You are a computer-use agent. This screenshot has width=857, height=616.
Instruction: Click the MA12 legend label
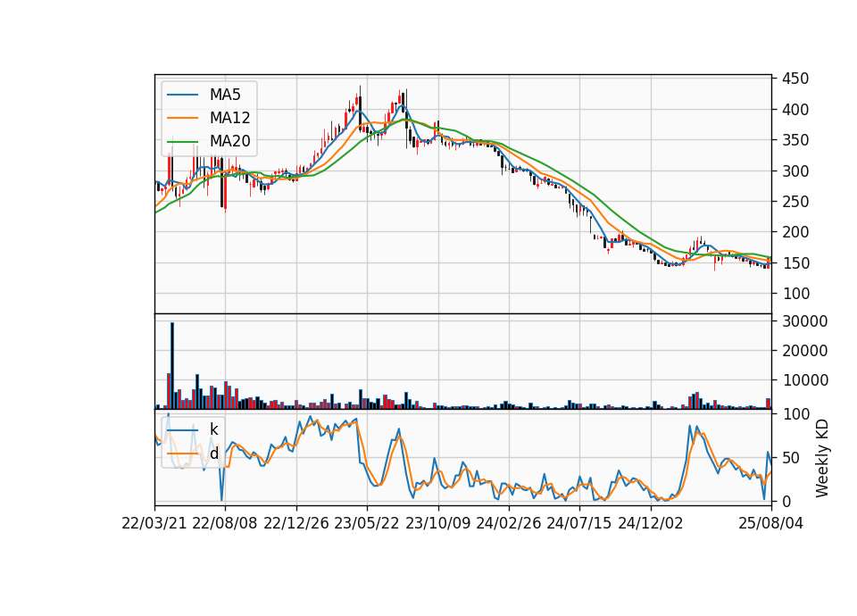(x=229, y=118)
